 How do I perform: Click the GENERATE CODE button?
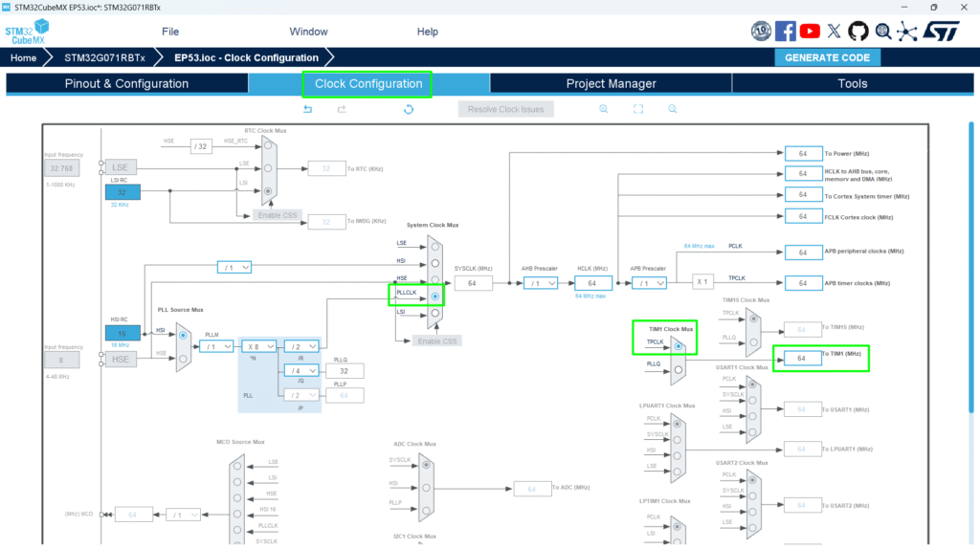click(x=827, y=57)
